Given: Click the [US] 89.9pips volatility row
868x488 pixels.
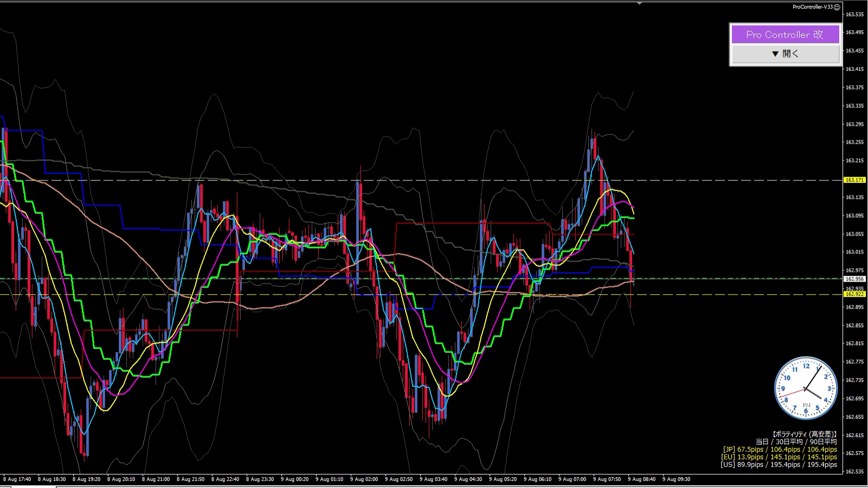Looking at the screenshot, I should click(x=779, y=465).
